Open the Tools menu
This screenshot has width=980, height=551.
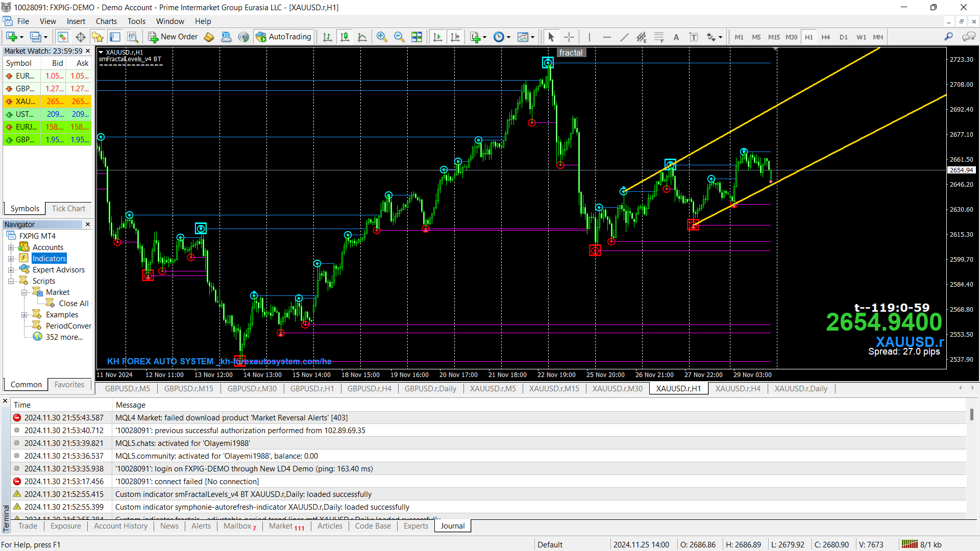click(x=136, y=21)
